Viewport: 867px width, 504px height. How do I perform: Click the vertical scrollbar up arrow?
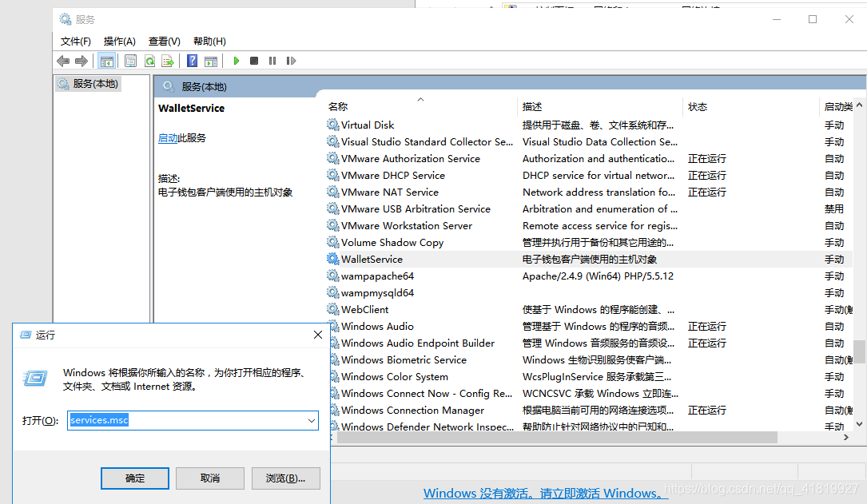coord(859,105)
